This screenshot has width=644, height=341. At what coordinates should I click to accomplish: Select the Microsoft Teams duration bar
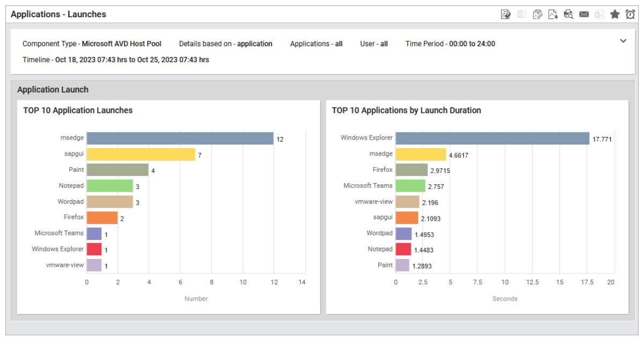(411, 186)
